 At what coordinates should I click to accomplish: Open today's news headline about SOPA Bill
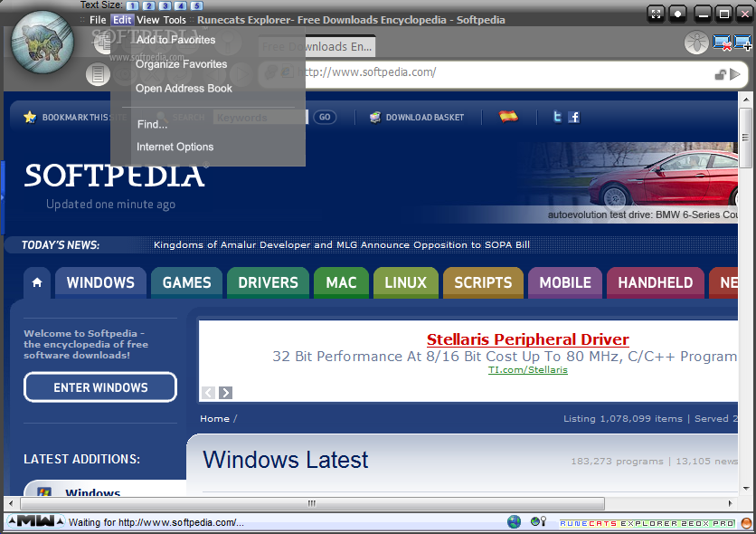(341, 244)
